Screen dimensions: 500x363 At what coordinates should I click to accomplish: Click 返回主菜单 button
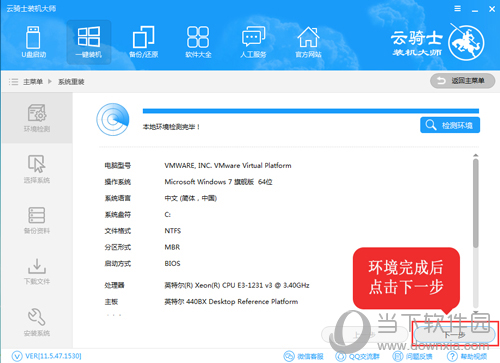pyautogui.click(x=462, y=81)
